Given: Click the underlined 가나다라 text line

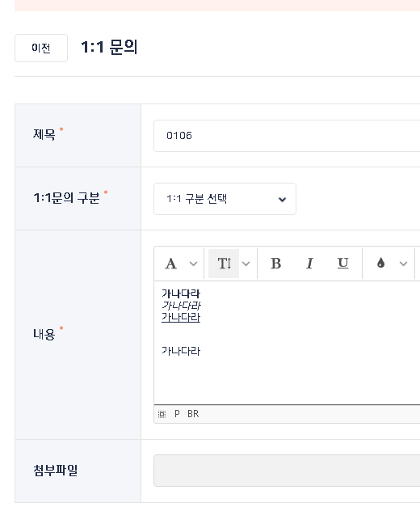Looking at the screenshot, I should point(181,317).
